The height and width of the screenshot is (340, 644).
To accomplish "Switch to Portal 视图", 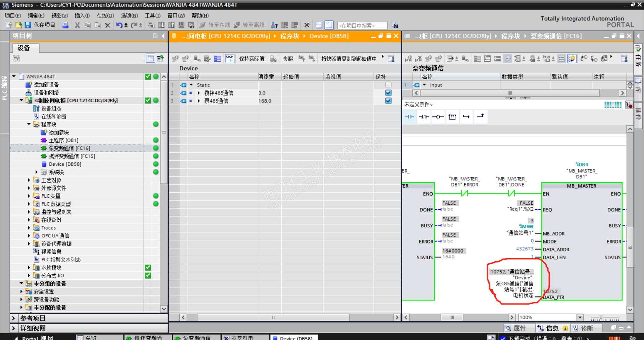I will (x=35, y=337).
